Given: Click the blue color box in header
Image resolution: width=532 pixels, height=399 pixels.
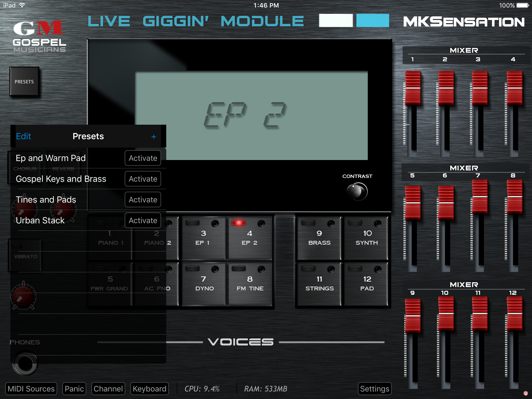Looking at the screenshot, I should tap(373, 21).
